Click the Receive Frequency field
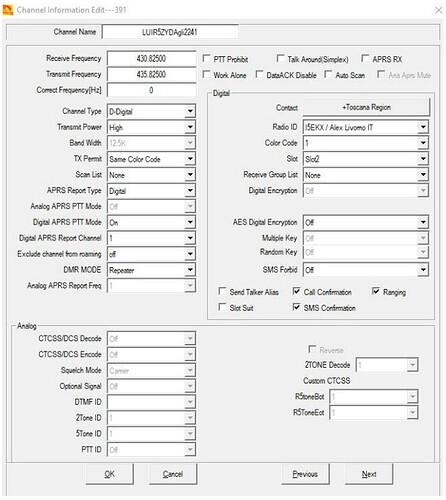The height and width of the screenshot is (500, 446). [151, 59]
